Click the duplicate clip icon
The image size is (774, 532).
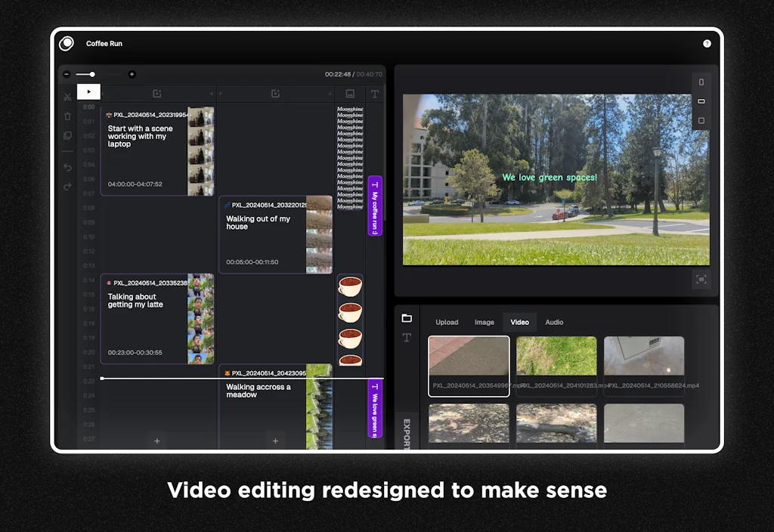pyautogui.click(x=67, y=136)
